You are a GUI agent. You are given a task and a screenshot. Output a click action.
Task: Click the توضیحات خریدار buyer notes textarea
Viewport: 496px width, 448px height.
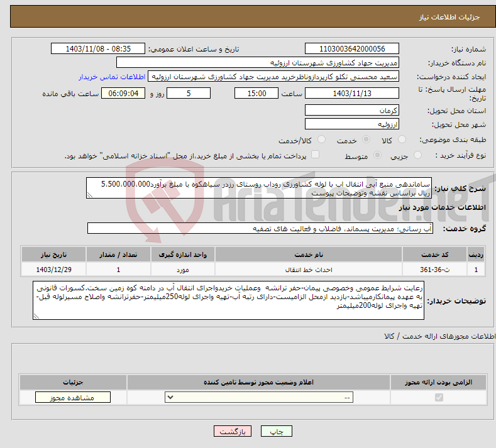click(228, 300)
